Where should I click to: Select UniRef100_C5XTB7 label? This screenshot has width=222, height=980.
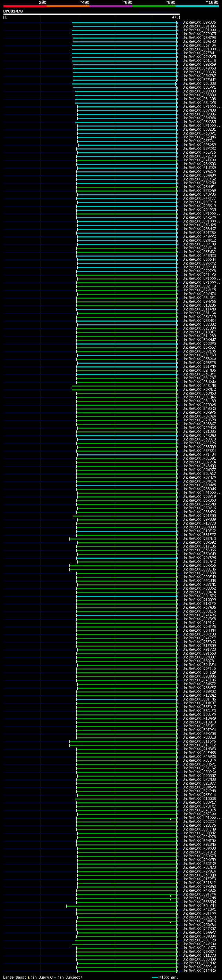click(x=199, y=76)
